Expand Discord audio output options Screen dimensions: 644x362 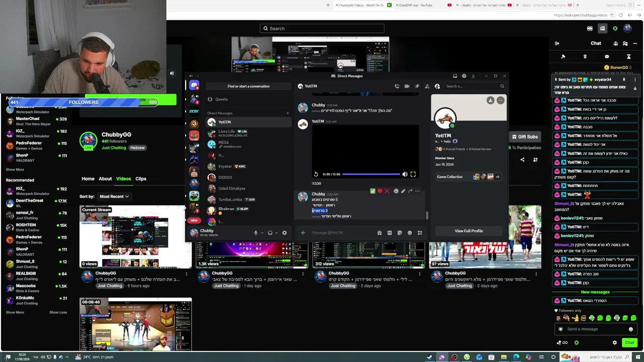276,233
